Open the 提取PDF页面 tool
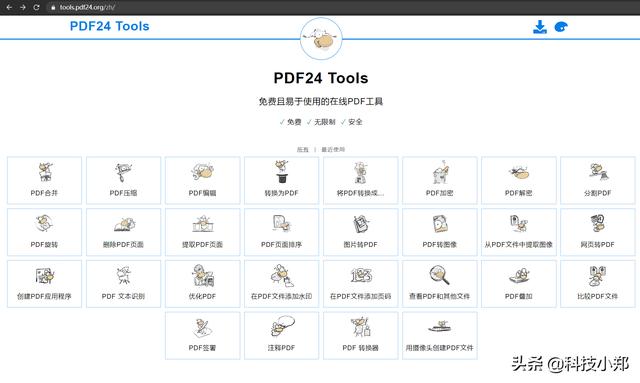This screenshot has width=640, height=383. 202,232
